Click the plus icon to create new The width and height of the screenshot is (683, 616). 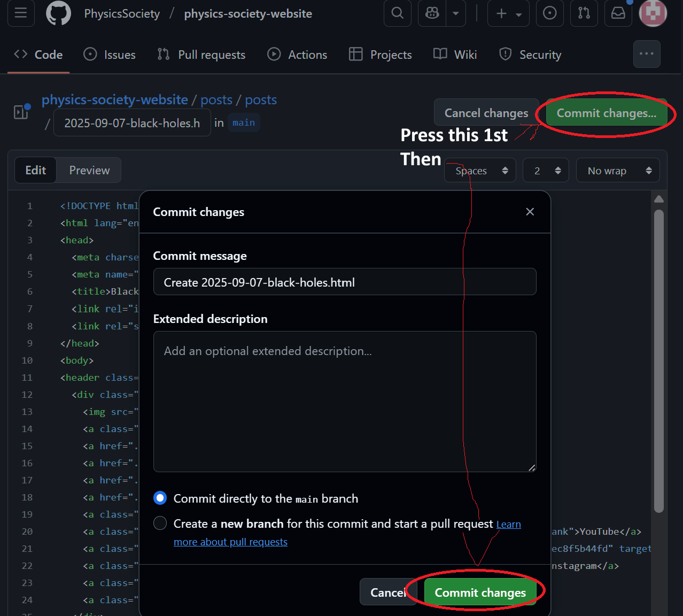502,13
